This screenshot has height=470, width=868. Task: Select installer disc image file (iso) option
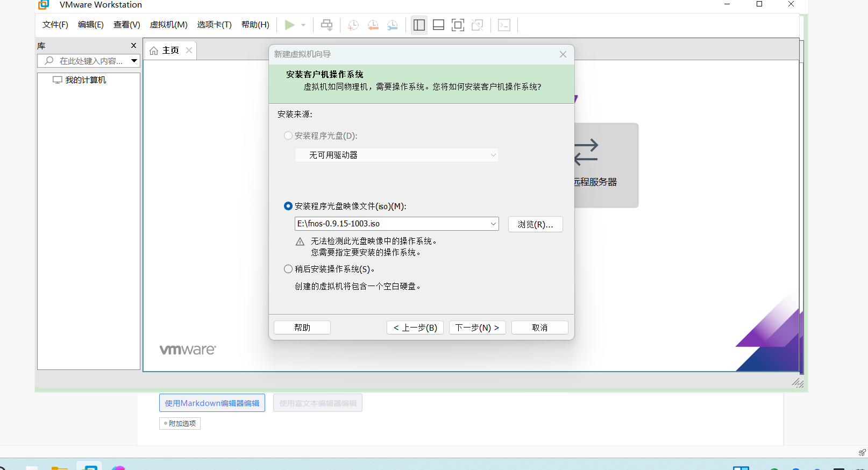[x=288, y=206]
